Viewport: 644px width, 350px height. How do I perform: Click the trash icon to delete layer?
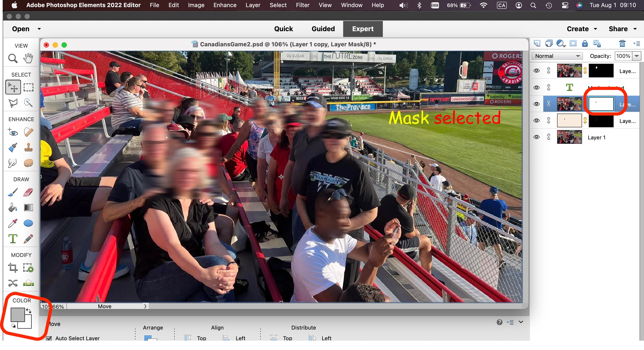(622, 43)
